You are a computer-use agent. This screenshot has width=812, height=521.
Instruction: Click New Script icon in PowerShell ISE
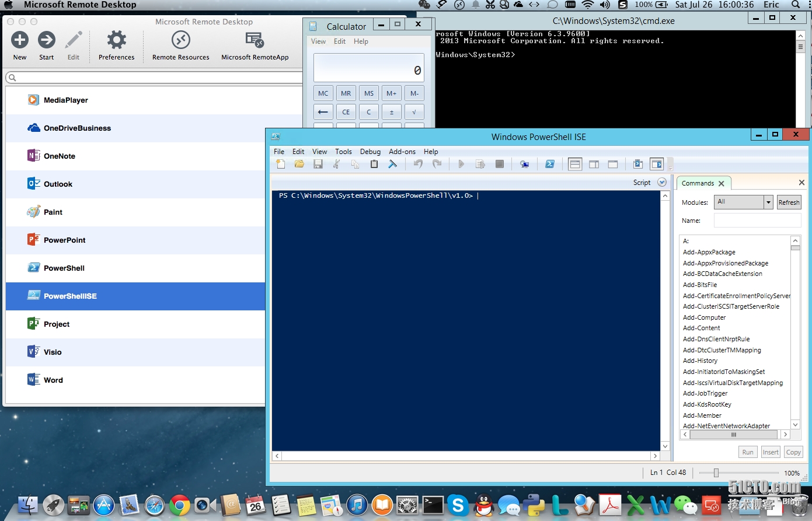tap(280, 165)
